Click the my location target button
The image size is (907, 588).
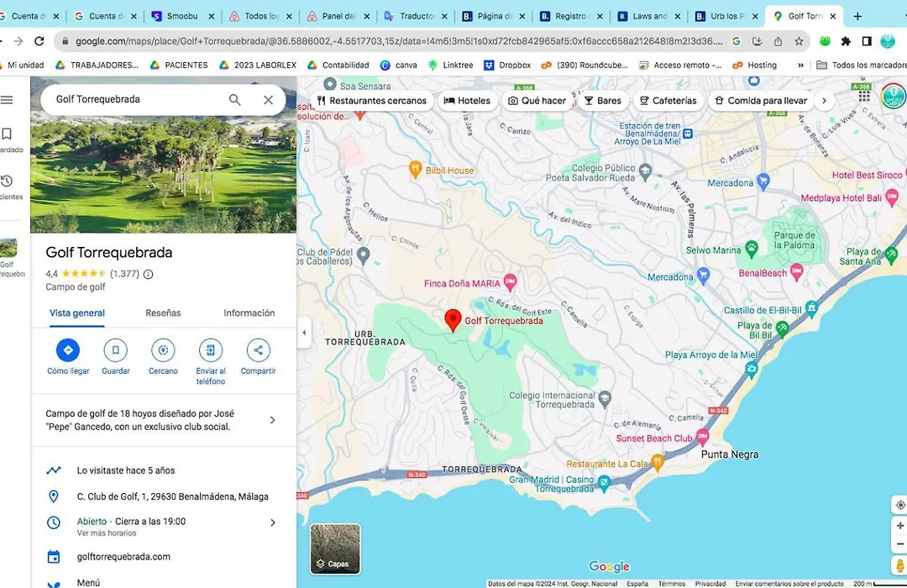[900, 505]
